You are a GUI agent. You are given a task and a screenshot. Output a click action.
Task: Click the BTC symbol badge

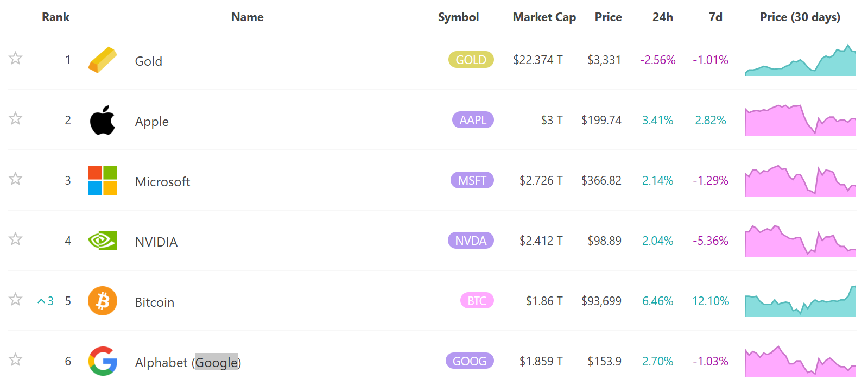[x=477, y=301]
